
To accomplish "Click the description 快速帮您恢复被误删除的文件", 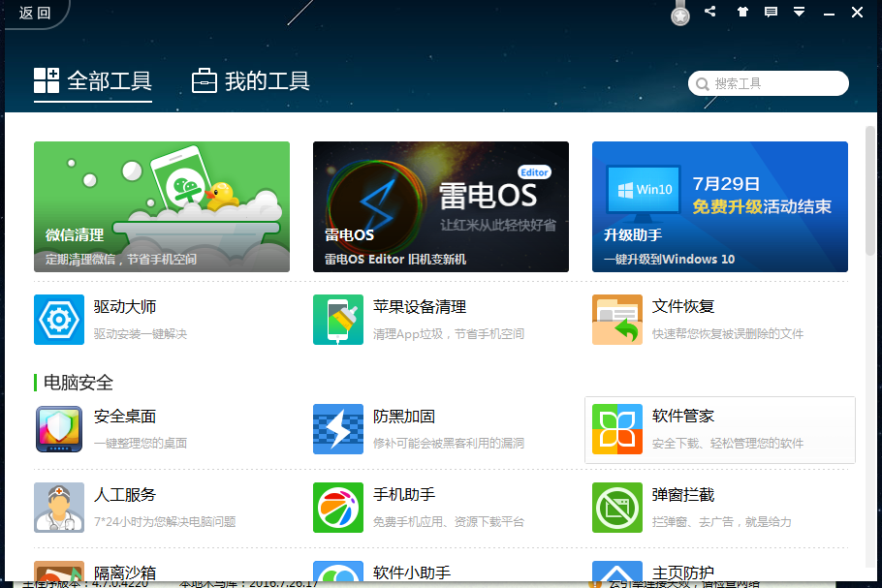I will point(728,334).
